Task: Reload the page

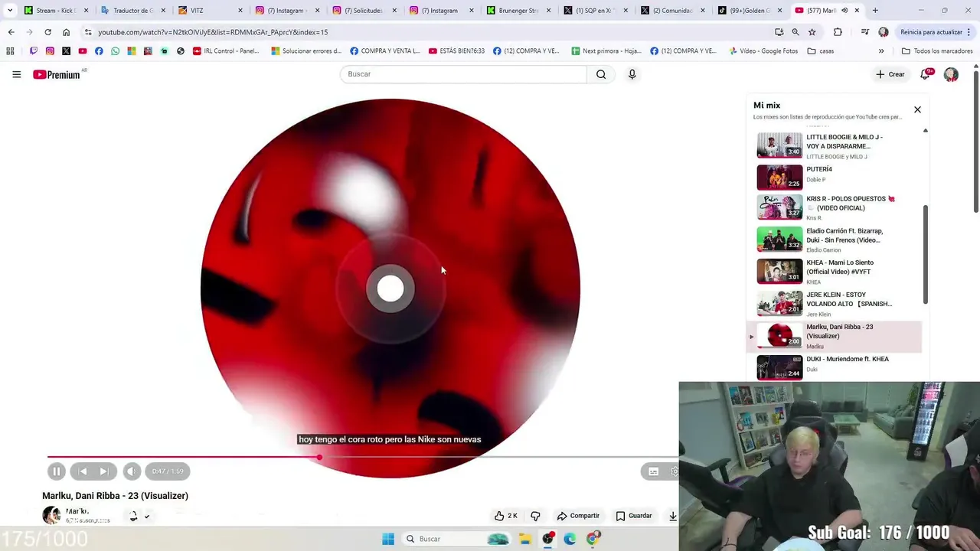Action: click(x=47, y=32)
